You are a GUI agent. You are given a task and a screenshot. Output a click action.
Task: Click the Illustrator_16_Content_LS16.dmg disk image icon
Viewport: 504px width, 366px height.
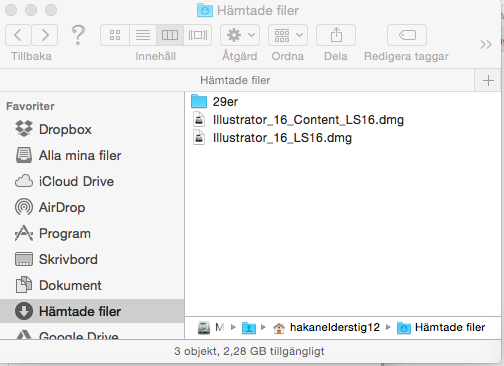point(199,120)
